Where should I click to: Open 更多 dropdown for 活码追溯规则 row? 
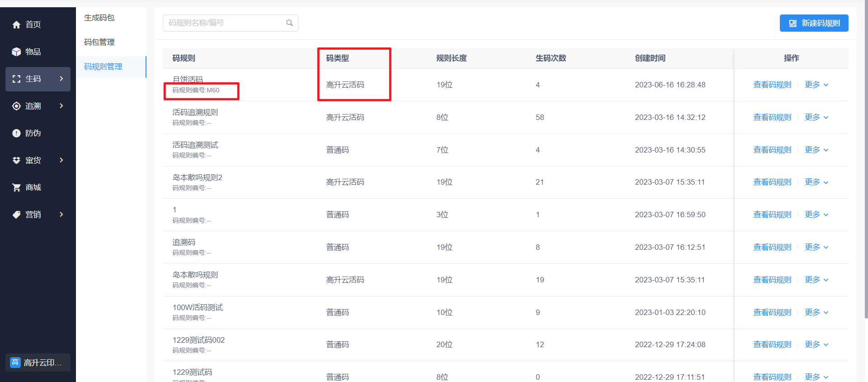click(816, 117)
